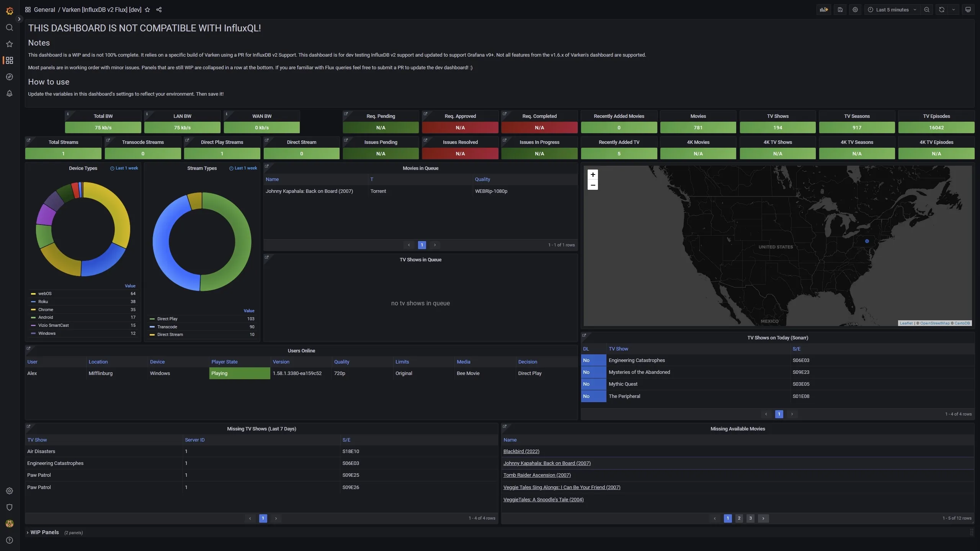This screenshot has height=551, width=980.
Task: Refresh the dashboard with refresh icon
Action: click(x=941, y=10)
